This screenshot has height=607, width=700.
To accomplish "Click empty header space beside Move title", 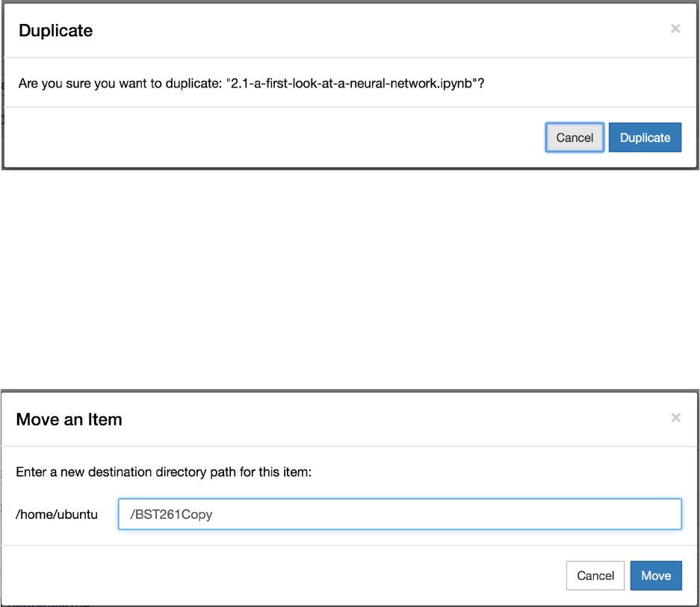I will (x=388, y=420).
